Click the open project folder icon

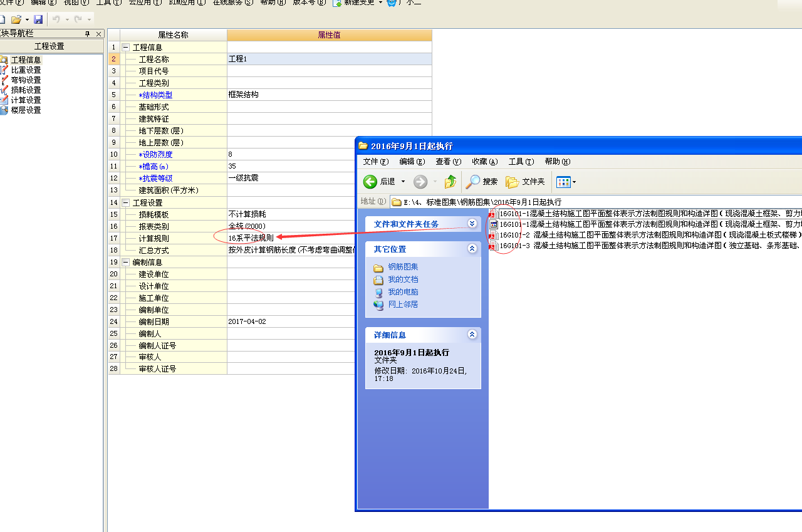[x=16, y=20]
